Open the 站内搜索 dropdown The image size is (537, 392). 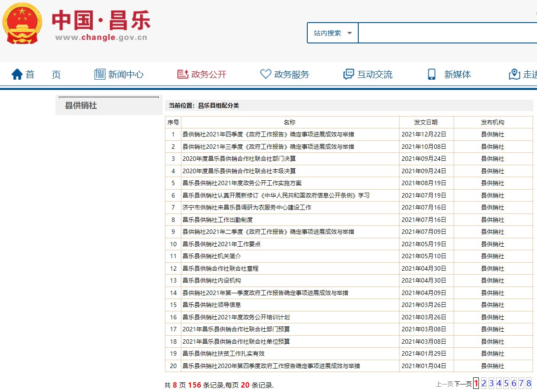tap(333, 33)
